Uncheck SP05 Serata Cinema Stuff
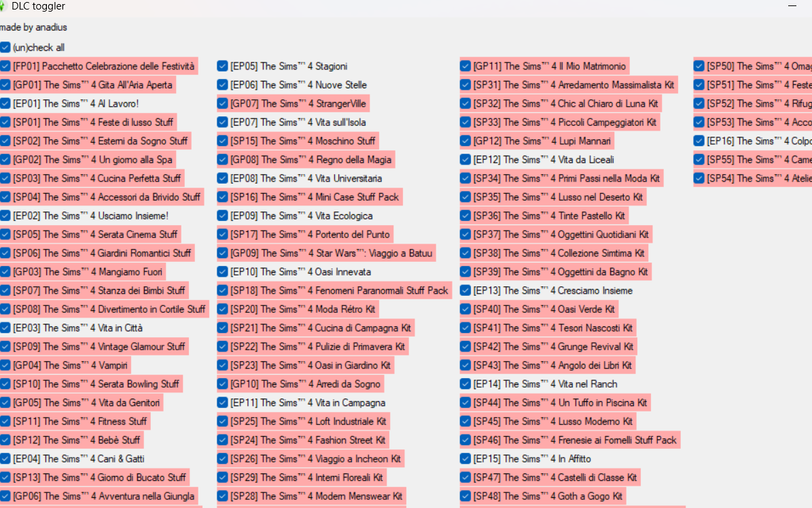 5,234
